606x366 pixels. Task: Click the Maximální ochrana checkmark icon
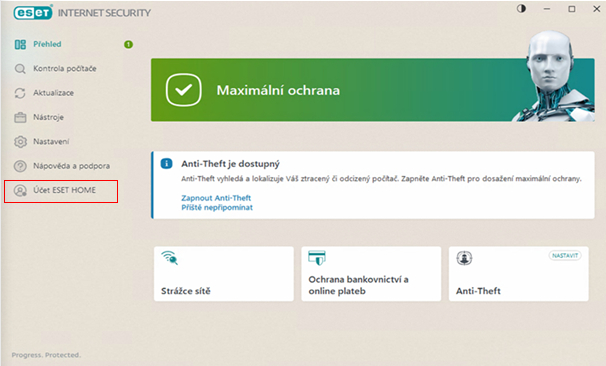(184, 90)
